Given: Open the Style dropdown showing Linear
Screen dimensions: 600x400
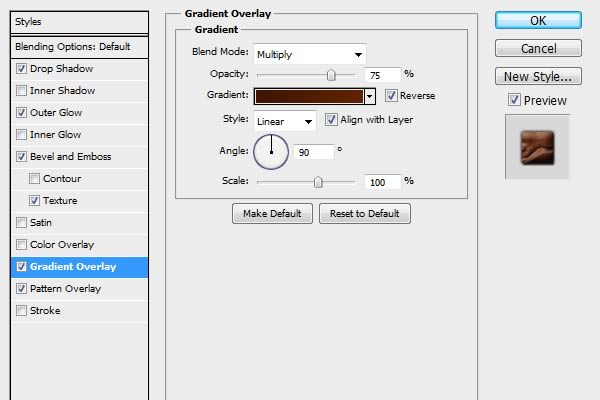Looking at the screenshot, I should 285,121.
